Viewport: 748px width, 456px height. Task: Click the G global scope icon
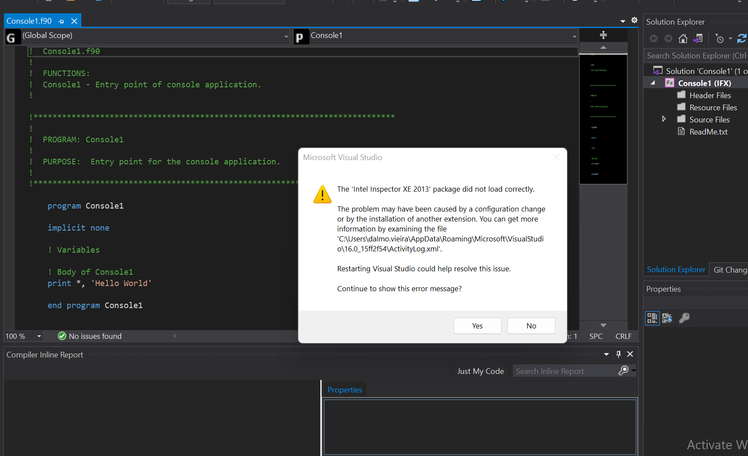11,37
